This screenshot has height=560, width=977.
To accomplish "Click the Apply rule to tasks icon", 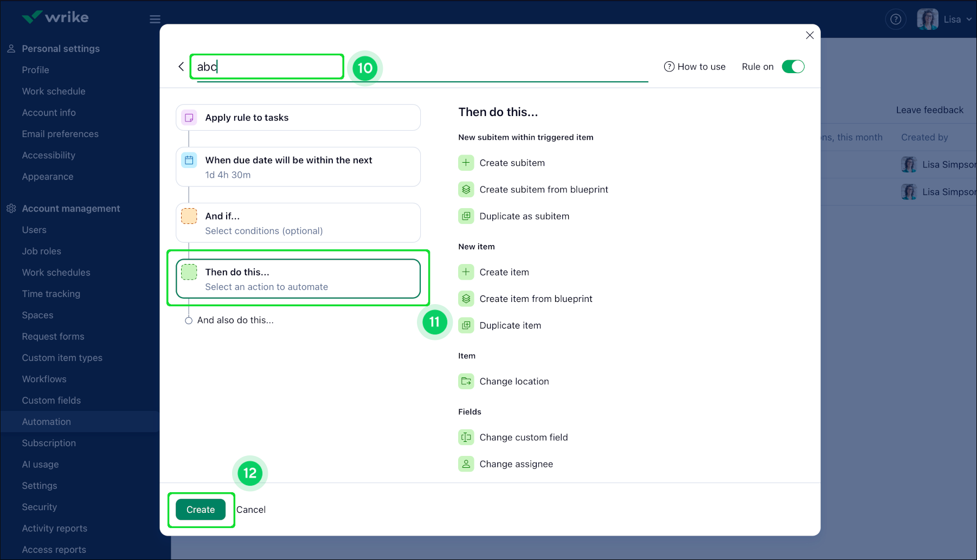I will tap(189, 118).
